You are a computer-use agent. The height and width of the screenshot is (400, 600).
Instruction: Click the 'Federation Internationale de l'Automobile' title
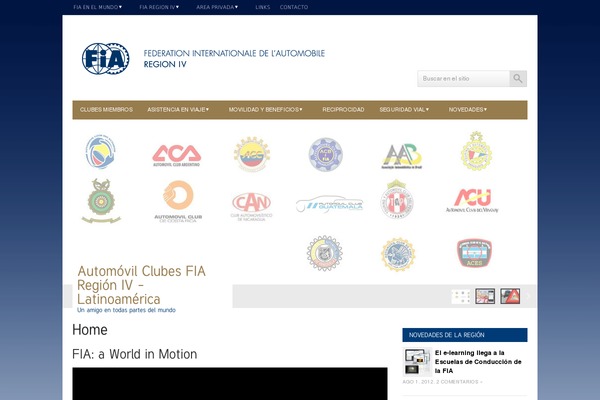[x=234, y=53]
